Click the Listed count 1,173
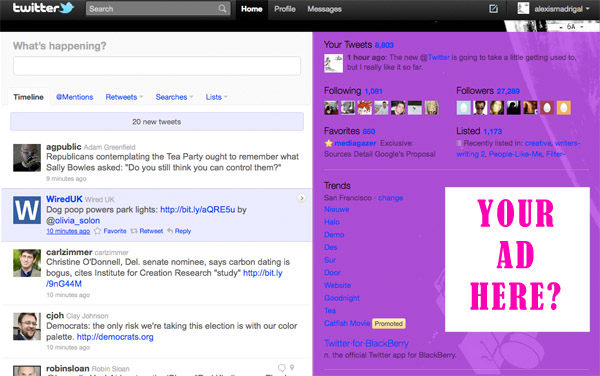Viewport: 600px width, 376px height. [492, 132]
